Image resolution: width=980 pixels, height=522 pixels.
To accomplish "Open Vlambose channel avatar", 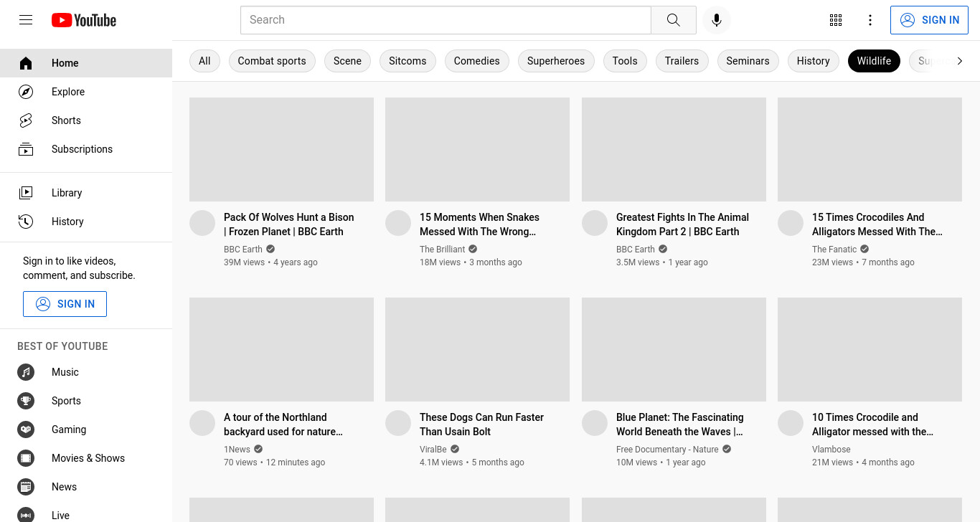I will (x=791, y=423).
